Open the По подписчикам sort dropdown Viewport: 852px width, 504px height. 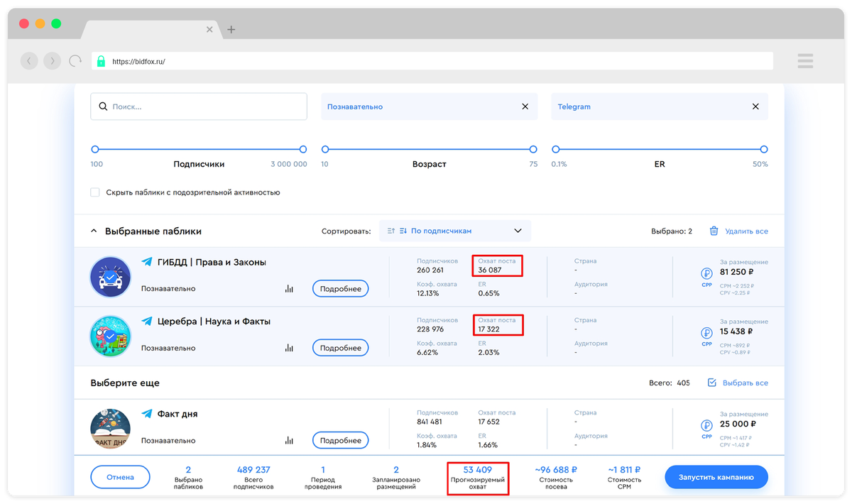pos(455,231)
